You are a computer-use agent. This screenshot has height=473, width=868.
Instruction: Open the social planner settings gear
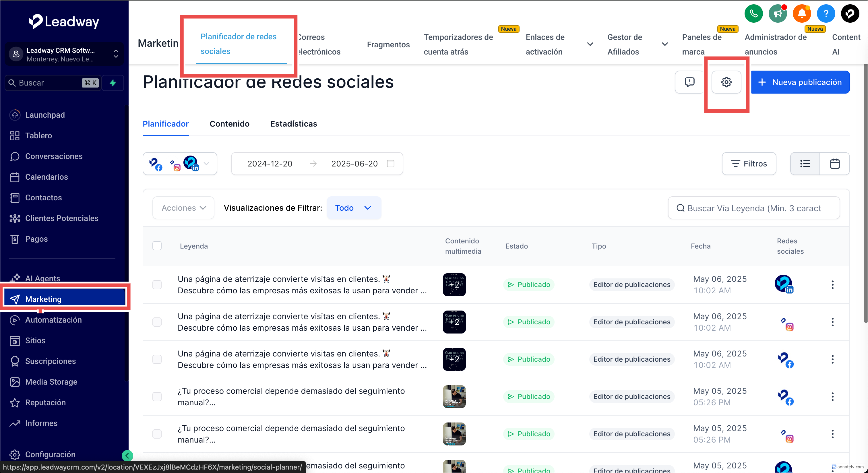(726, 82)
